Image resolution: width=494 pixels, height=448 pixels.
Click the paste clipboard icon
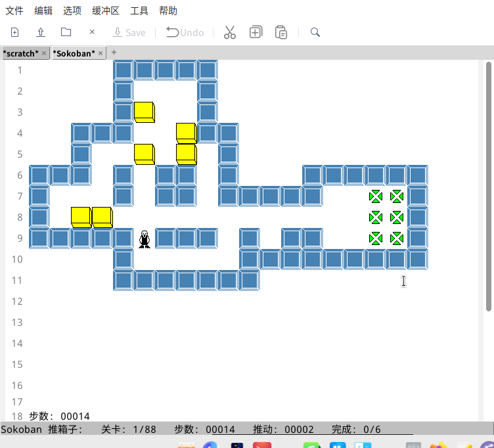[281, 32]
